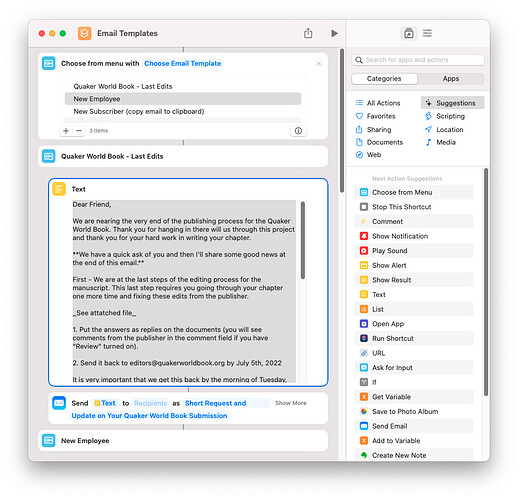Click the Text variable token in Send action
The height and width of the screenshot is (500, 519).
(x=105, y=403)
